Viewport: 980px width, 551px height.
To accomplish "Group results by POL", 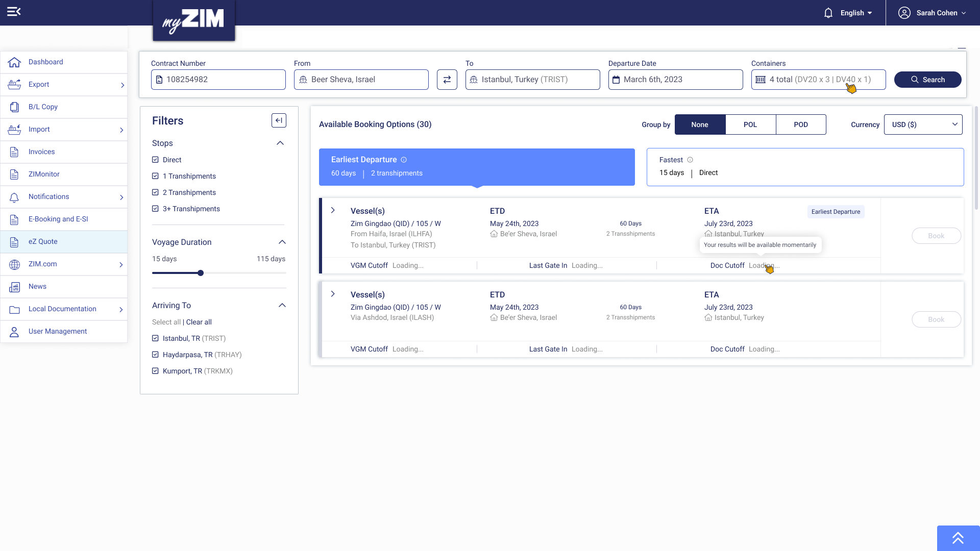I will [750, 124].
